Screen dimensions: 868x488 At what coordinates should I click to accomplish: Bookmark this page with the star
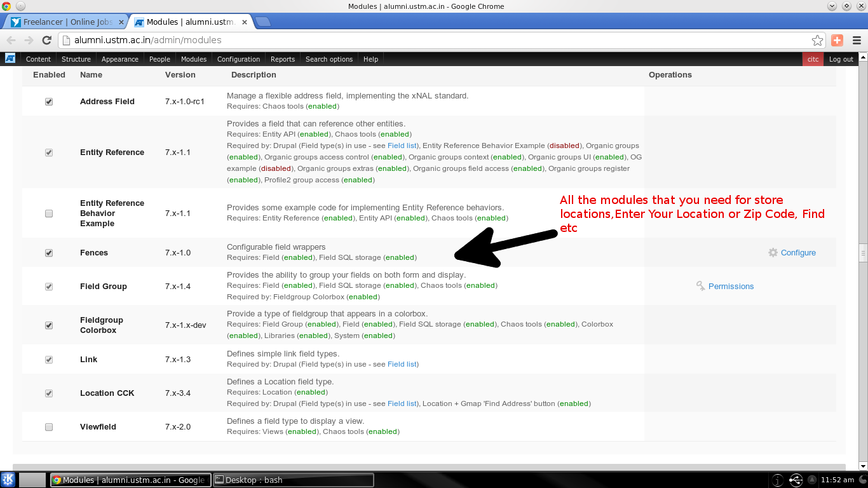(x=817, y=40)
